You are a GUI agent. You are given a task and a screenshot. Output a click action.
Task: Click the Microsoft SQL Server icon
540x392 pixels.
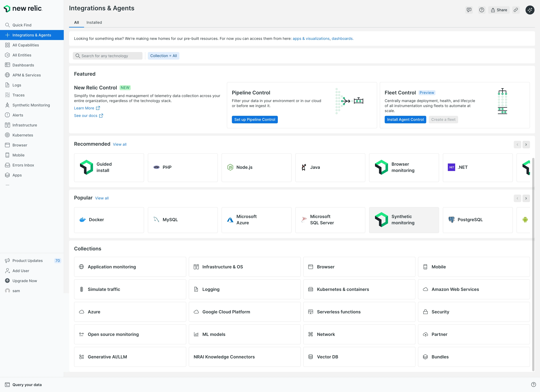pyautogui.click(x=304, y=220)
